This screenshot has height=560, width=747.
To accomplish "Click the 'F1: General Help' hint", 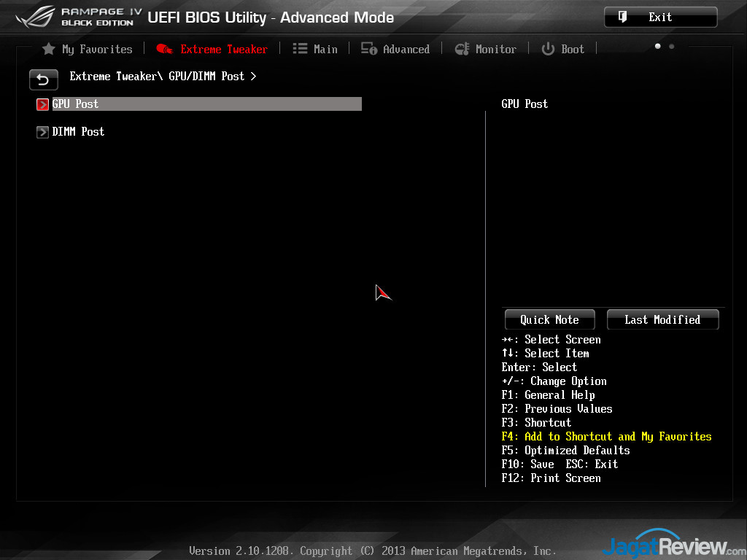I will (x=549, y=394).
